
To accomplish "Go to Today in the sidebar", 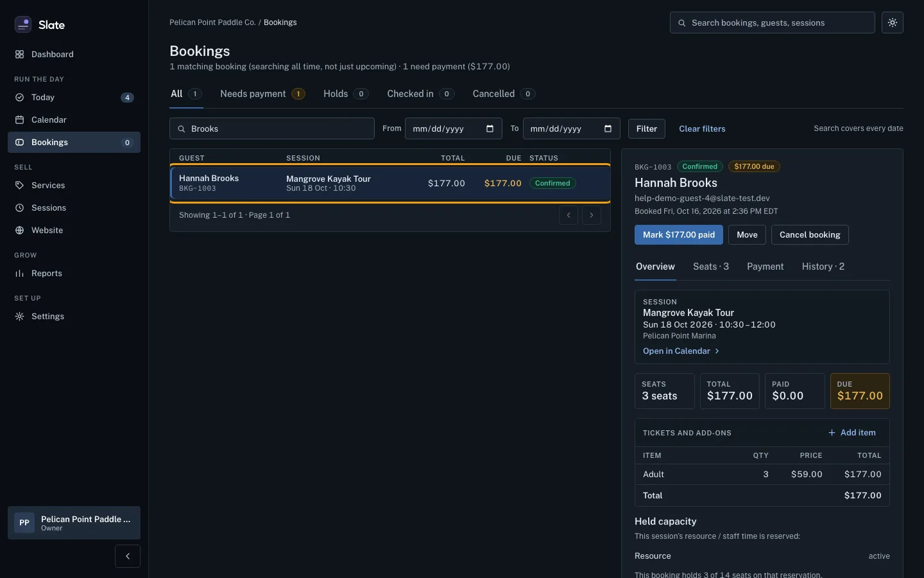I will tap(74, 98).
